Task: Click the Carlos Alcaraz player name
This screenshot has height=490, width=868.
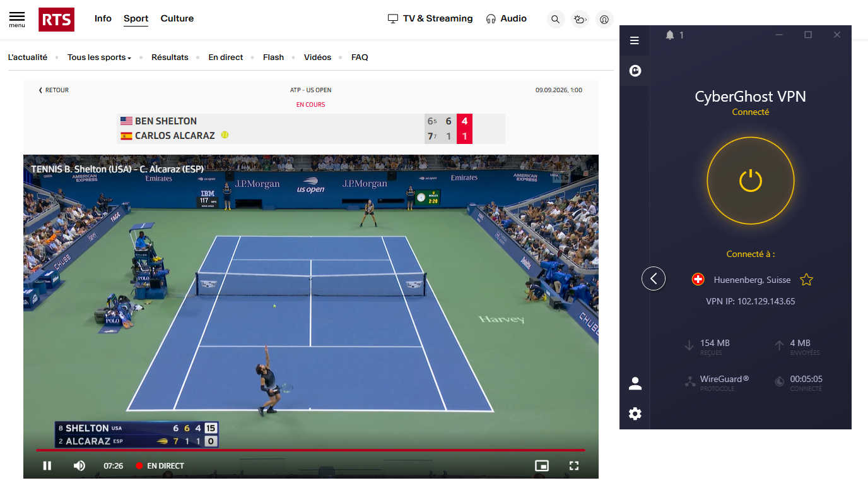Action: 175,136
